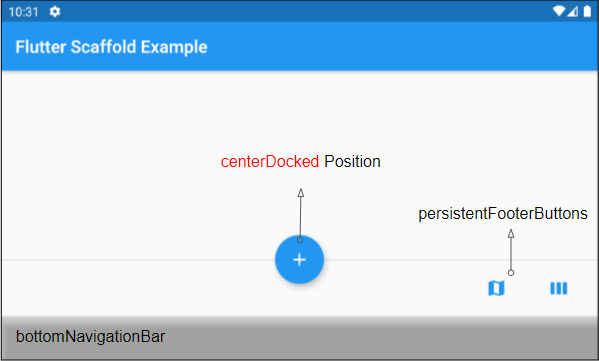Open the settings gear in status bar
The width and height of the screenshot is (599, 361).
point(55,12)
